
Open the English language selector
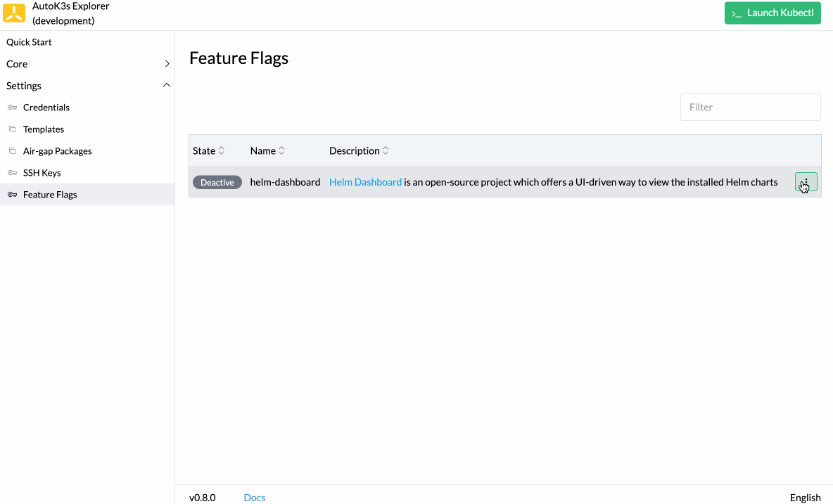coord(805,497)
